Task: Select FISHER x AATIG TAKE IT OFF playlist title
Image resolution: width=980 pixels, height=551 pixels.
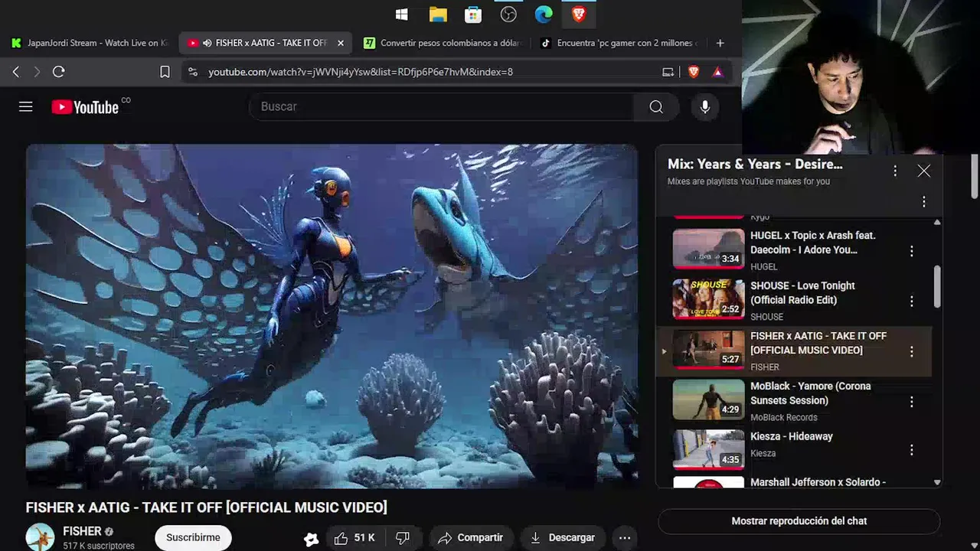Action: point(818,343)
